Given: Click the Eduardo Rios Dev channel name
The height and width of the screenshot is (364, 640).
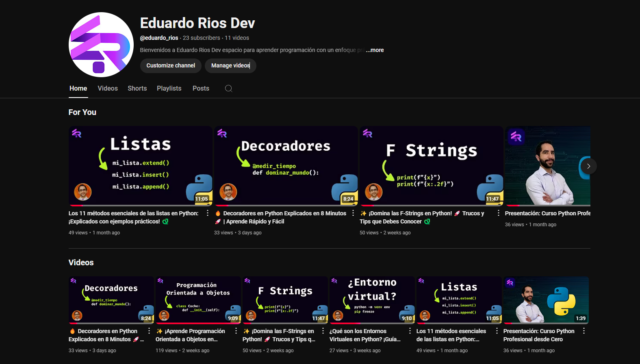Looking at the screenshot, I should tap(197, 23).
